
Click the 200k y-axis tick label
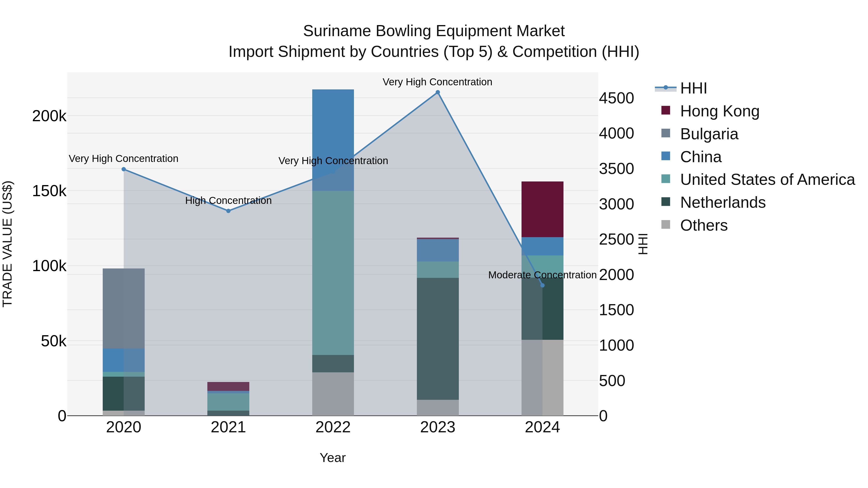[x=49, y=116]
